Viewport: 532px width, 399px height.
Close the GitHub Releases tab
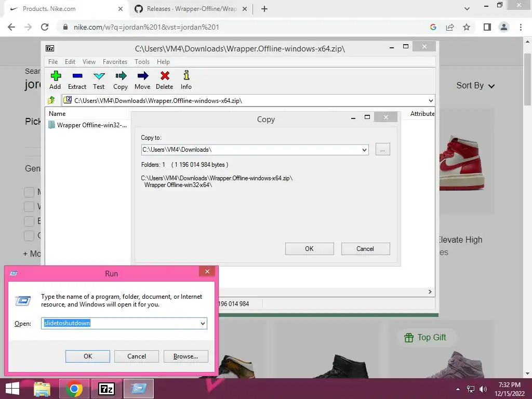pos(245,9)
